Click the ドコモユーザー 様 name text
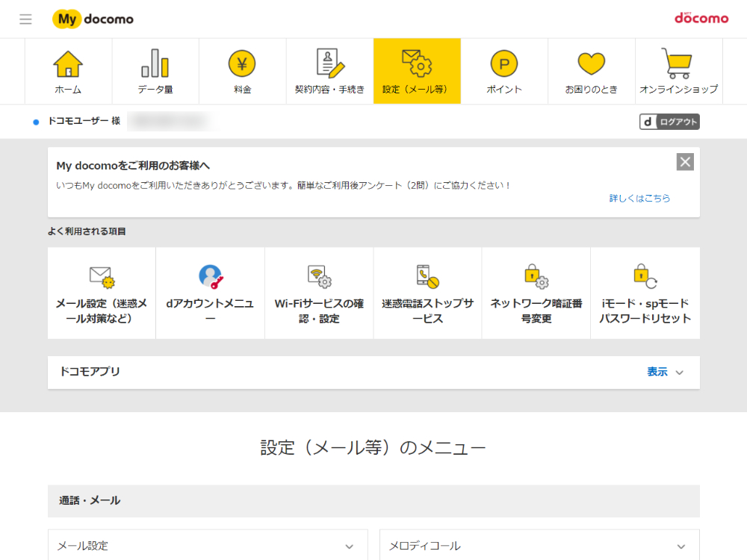 point(84,121)
